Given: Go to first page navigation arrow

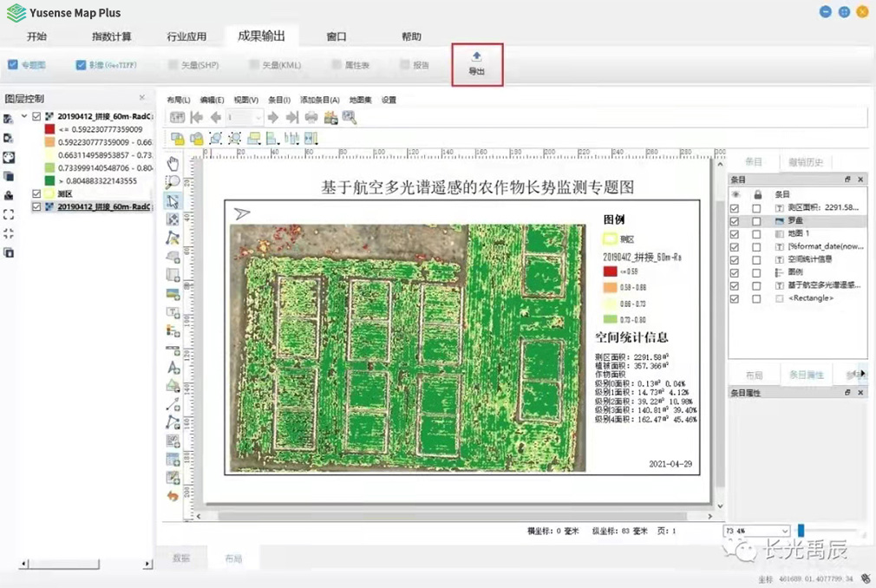Looking at the screenshot, I should (197, 117).
